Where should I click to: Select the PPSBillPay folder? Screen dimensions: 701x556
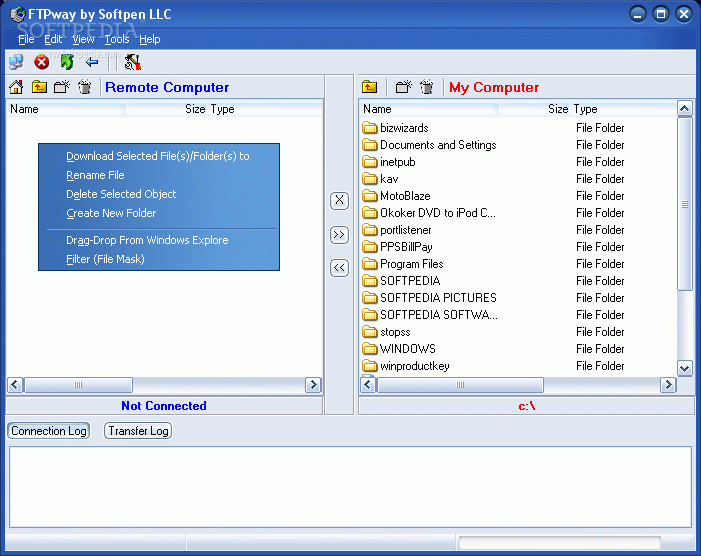click(397, 247)
